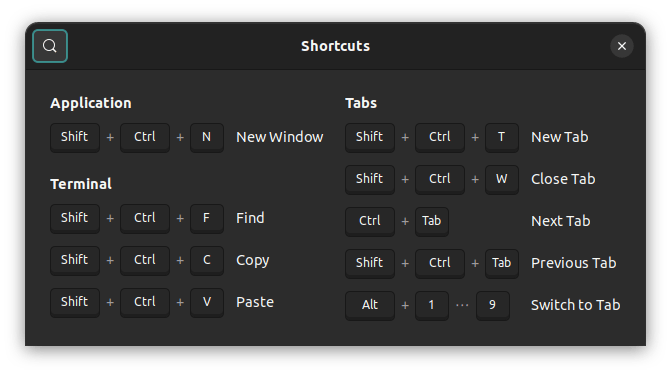Click the 1 key cap in Switch to Tab
The image size is (671, 374).
tap(432, 305)
